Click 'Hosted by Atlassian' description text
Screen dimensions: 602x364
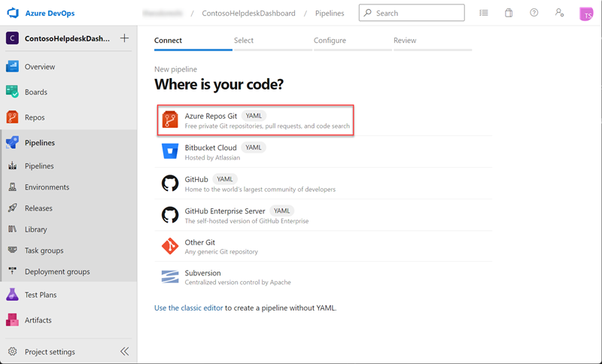coord(212,158)
